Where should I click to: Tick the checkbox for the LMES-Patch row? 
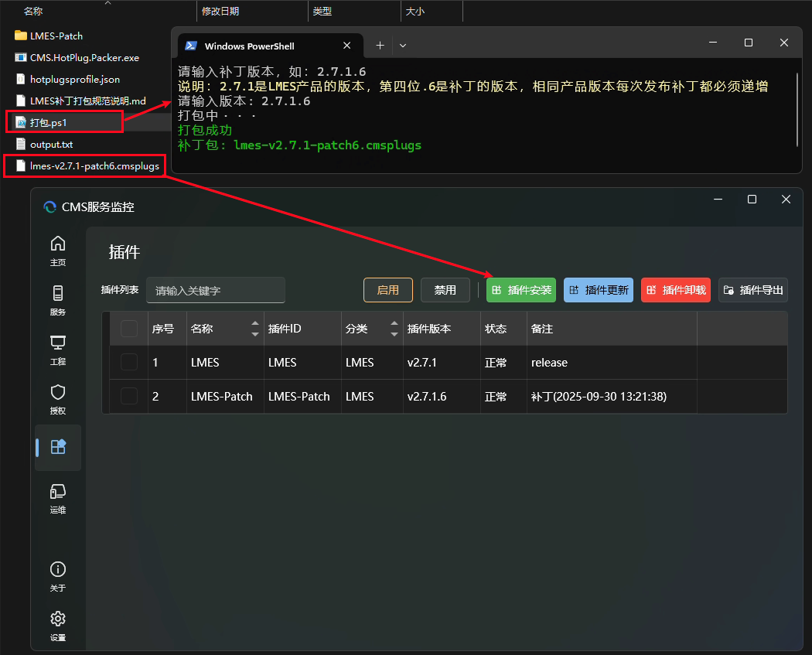click(x=129, y=397)
